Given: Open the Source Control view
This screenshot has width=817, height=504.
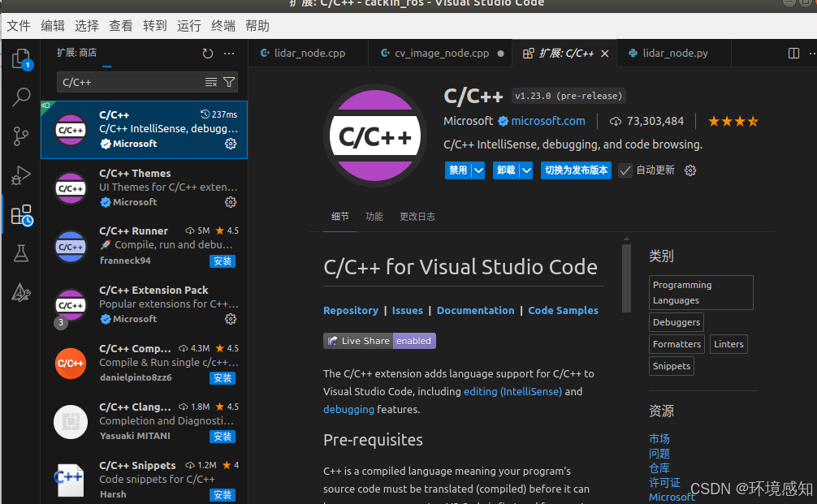Looking at the screenshot, I should 21,136.
